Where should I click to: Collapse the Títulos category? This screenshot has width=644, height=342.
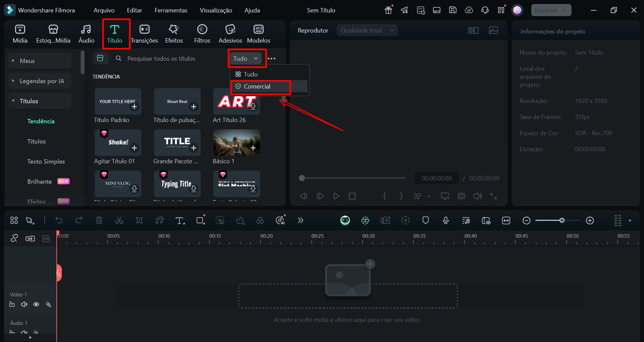click(40, 101)
